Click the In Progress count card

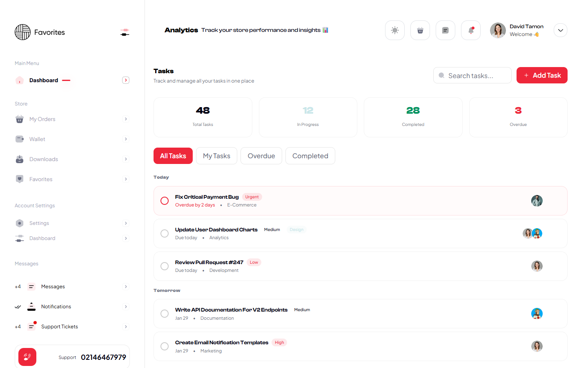[307, 117]
